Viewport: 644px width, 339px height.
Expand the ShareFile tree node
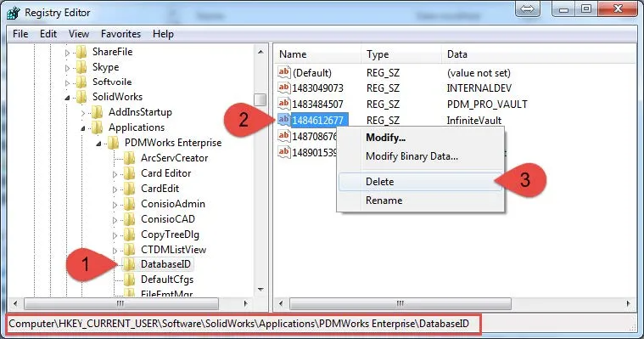tap(67, 53)
